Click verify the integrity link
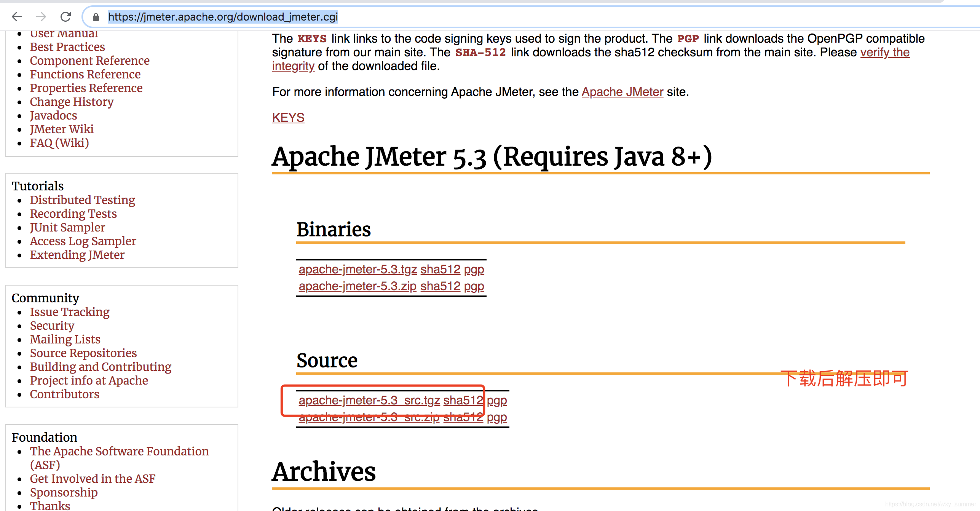The height and width of the screenshot is (511, 980). [884, 52]
